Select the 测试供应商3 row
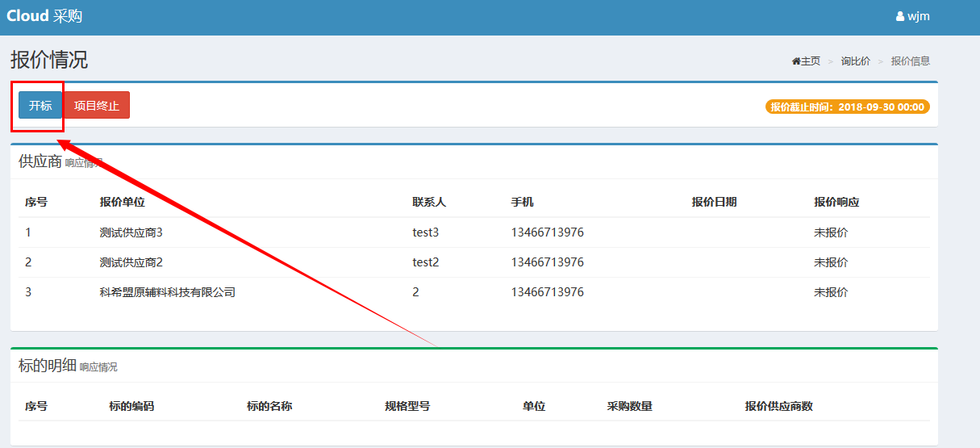The height and width of the screenshot is (448, 980). (x=131, y=232)
